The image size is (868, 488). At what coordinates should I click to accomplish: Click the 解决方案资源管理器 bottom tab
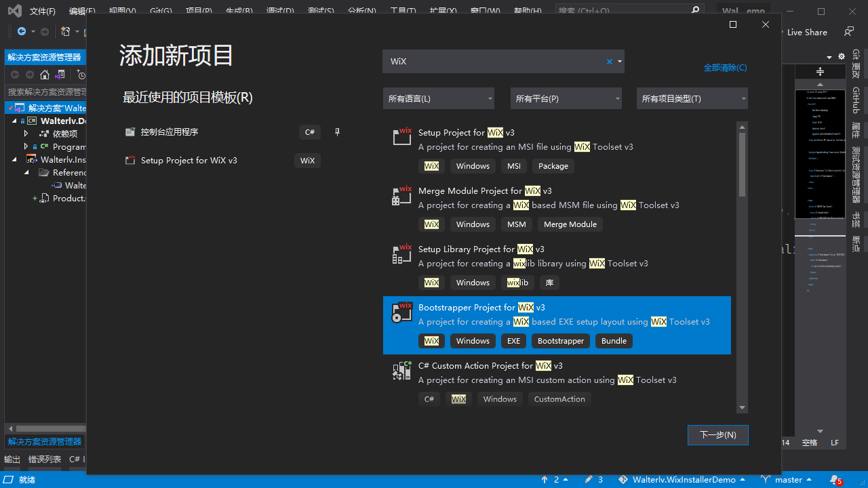tap(45, 441)
